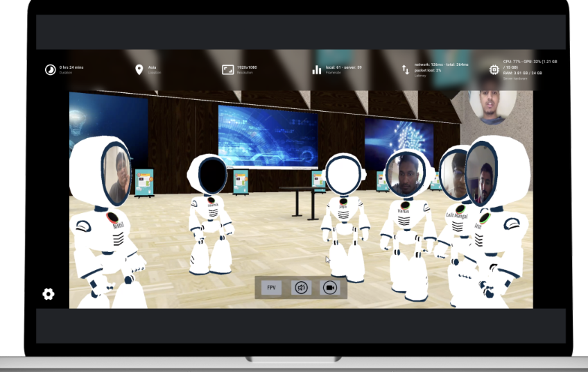Viewport: 588px width, 372px height.
Task: Select the Varun robot avatar
Action: click(x=404, y=222)
